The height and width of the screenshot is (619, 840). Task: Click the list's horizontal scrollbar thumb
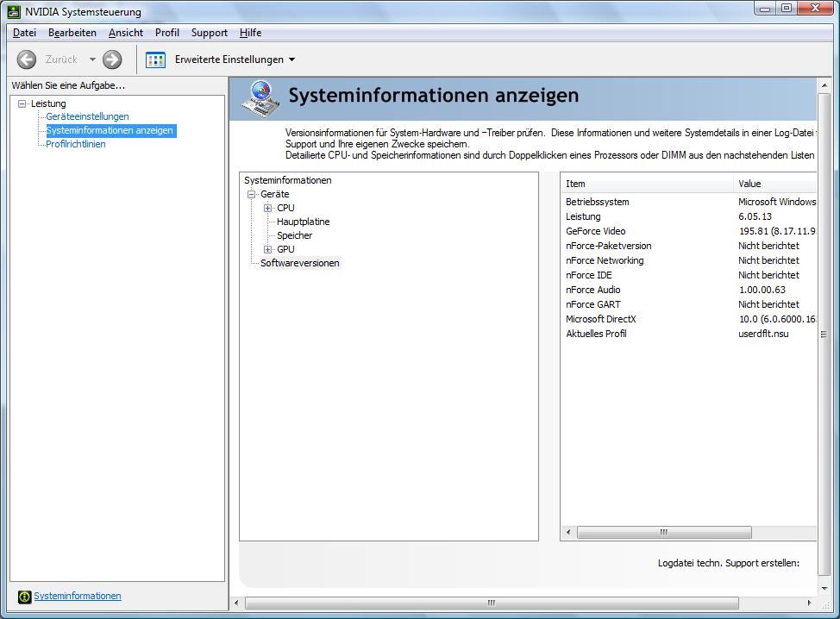[x=664, y=532]
